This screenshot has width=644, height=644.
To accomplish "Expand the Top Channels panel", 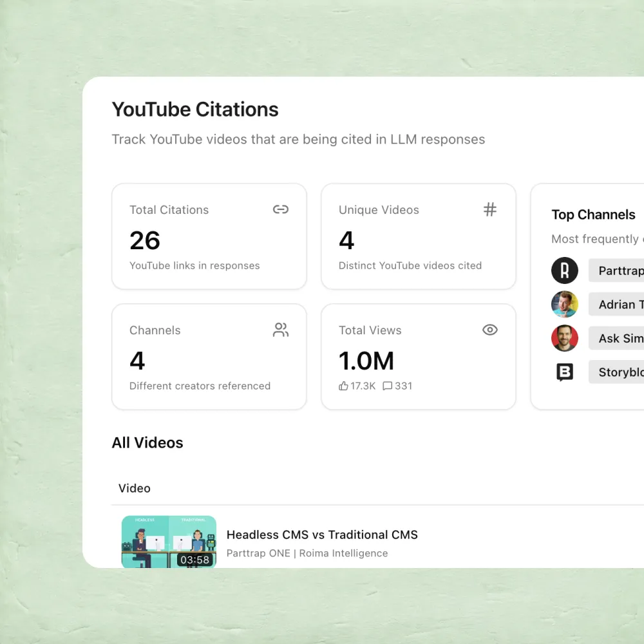I will point(593,214).
